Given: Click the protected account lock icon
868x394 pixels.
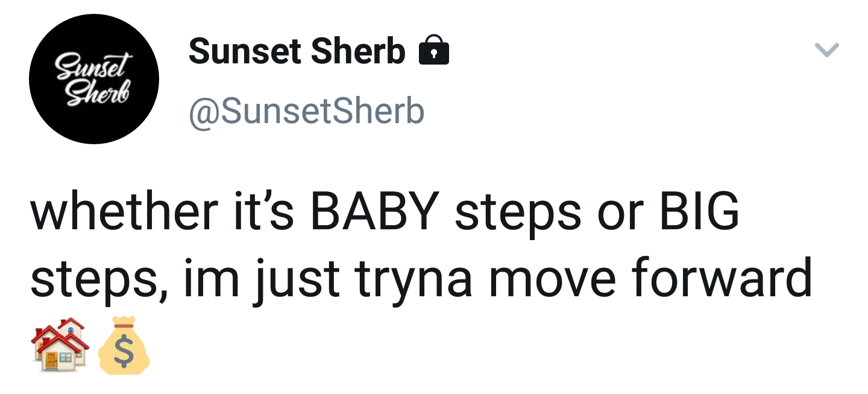Looking at the screenshot, I should [x=433, y=51].
